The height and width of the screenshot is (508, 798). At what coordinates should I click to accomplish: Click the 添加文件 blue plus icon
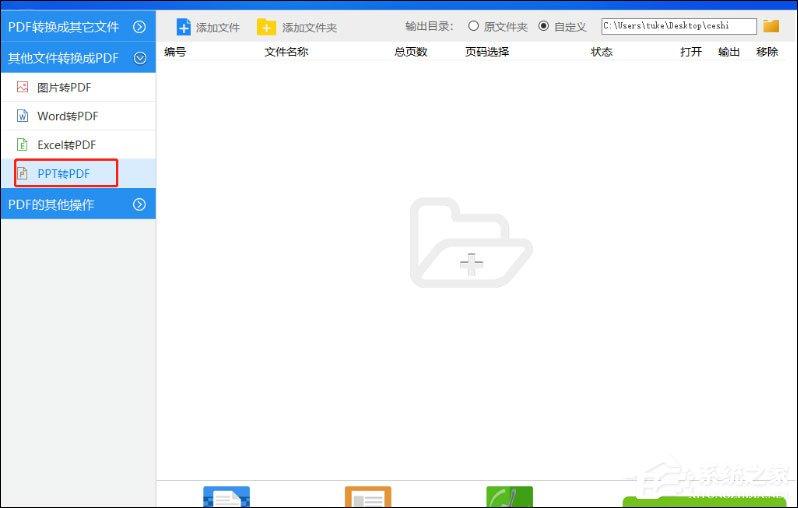point(183,26)
